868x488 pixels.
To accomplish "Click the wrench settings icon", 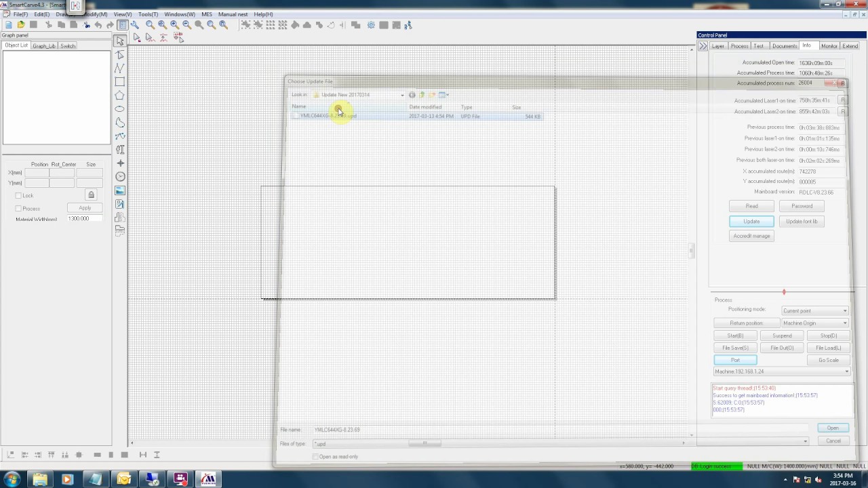I will pyautogui.click(x=135, y=25).
